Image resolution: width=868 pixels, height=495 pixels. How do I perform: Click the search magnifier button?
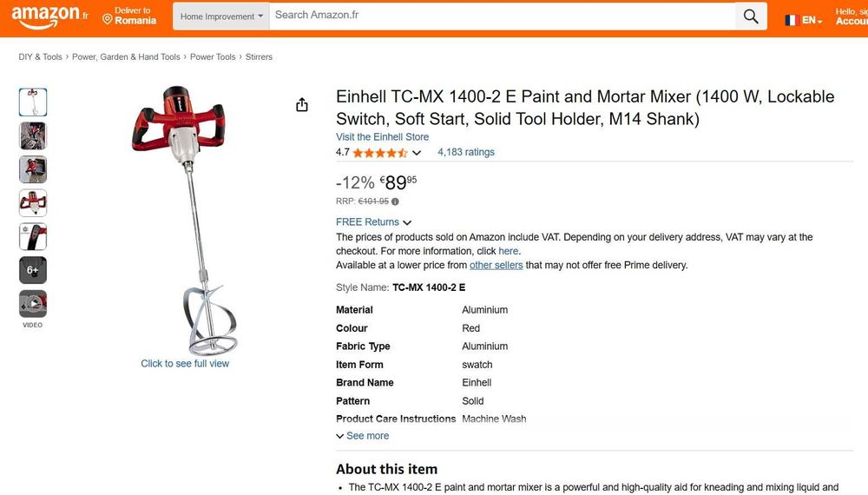point(751,16)
